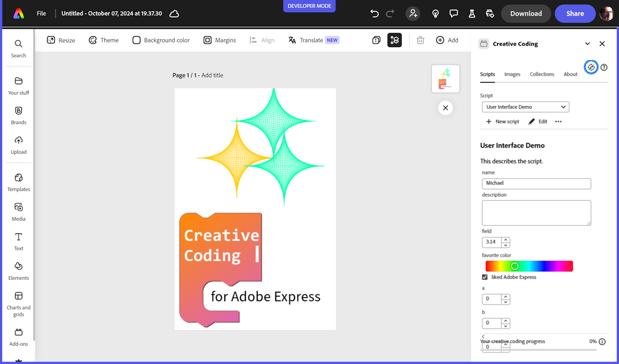Open the Templates panel
619x364 pixels.
click(x=19, y=182)
